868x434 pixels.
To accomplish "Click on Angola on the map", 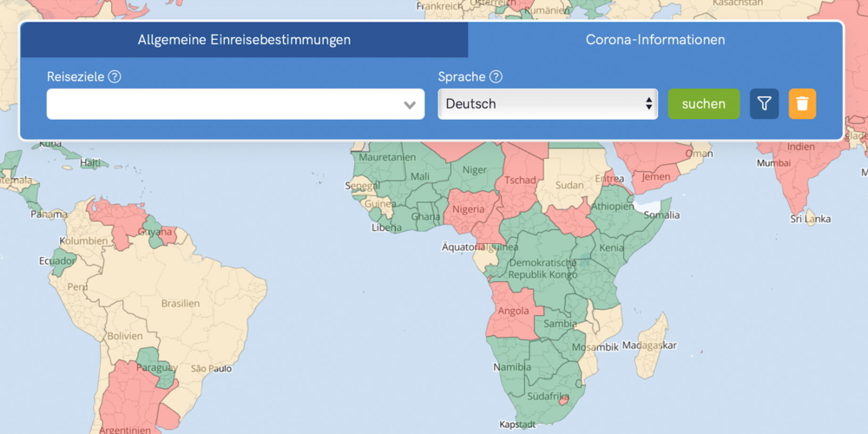I will (x=513, y=312).
